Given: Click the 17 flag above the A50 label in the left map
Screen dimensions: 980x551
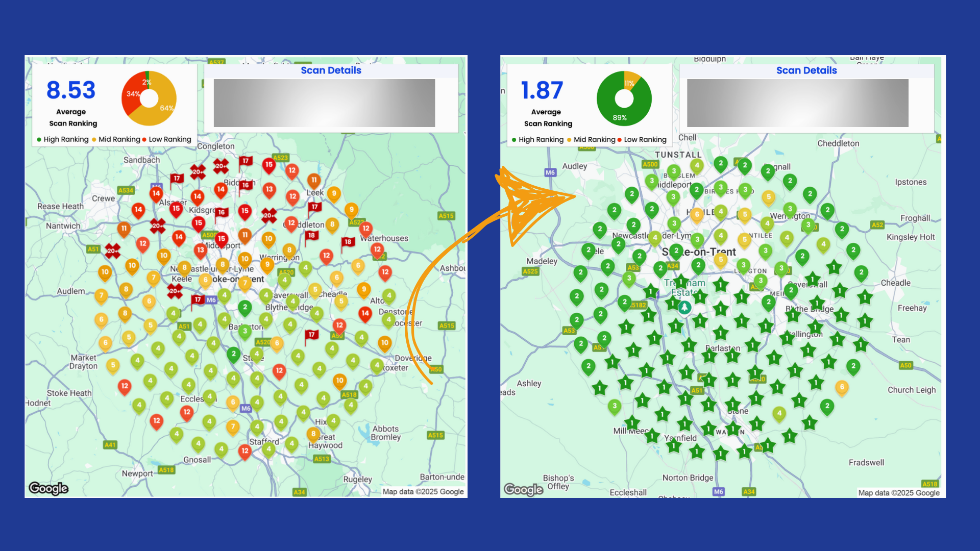Looking at the screenshot, I should tap(311, 335).
